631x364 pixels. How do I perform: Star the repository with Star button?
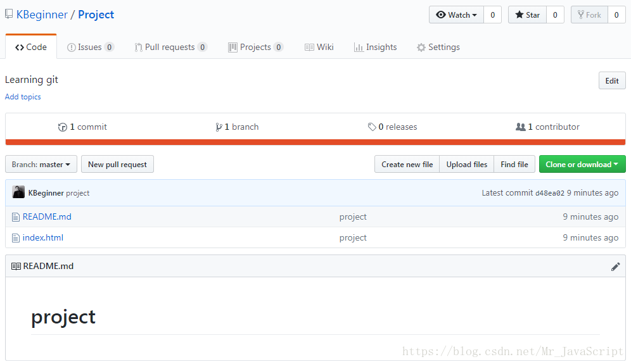click(527, 15)
